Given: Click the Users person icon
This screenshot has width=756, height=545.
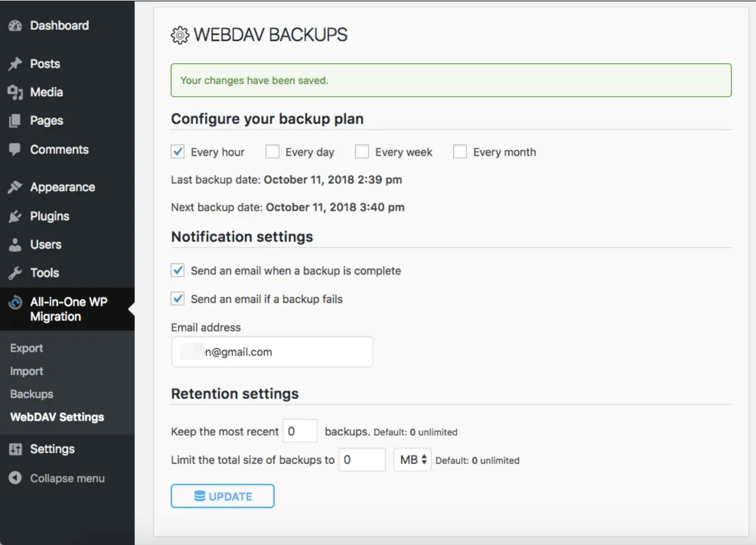Looking at the screenshot, I should [x=15, y=244].
